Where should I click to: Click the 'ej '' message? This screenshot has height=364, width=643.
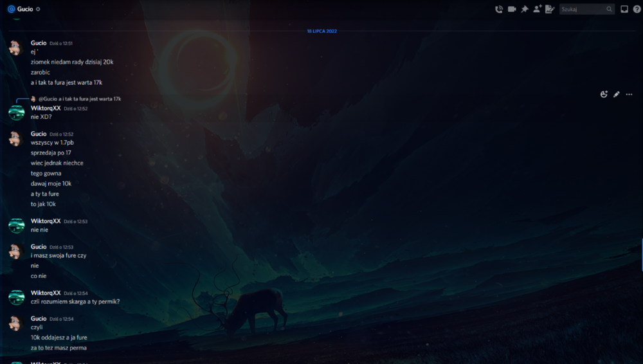point(35,51)
